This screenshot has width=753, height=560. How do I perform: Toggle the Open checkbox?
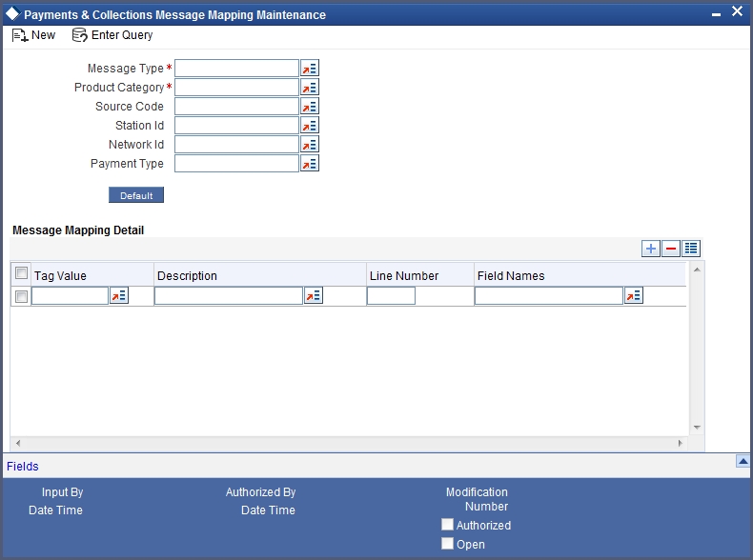pyautogui.click(x=447, y=544)
